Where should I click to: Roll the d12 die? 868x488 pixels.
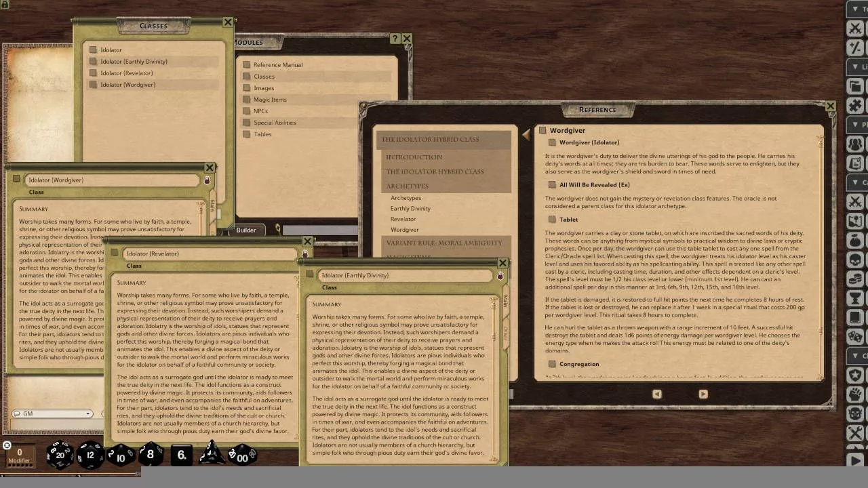[x=90, y=455]
